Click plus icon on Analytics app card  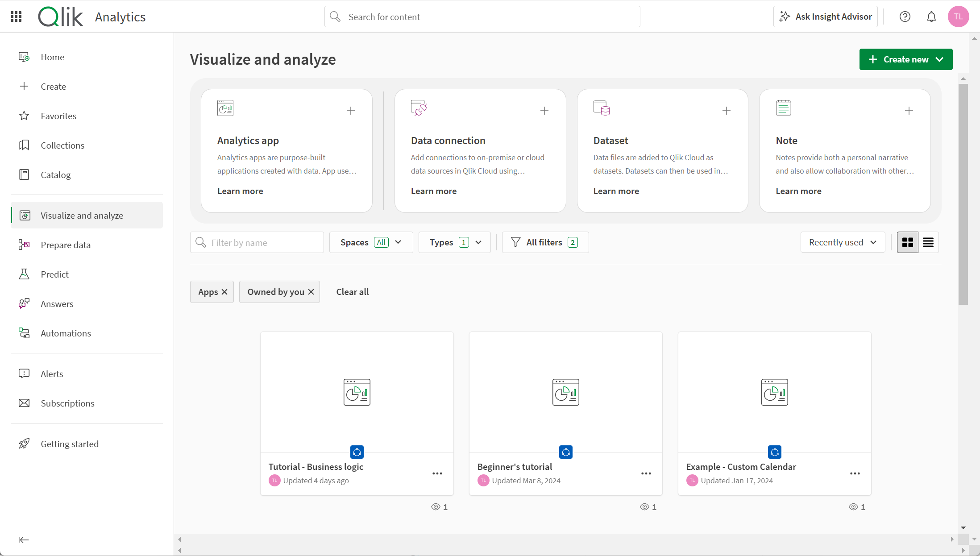coord(351,111)
